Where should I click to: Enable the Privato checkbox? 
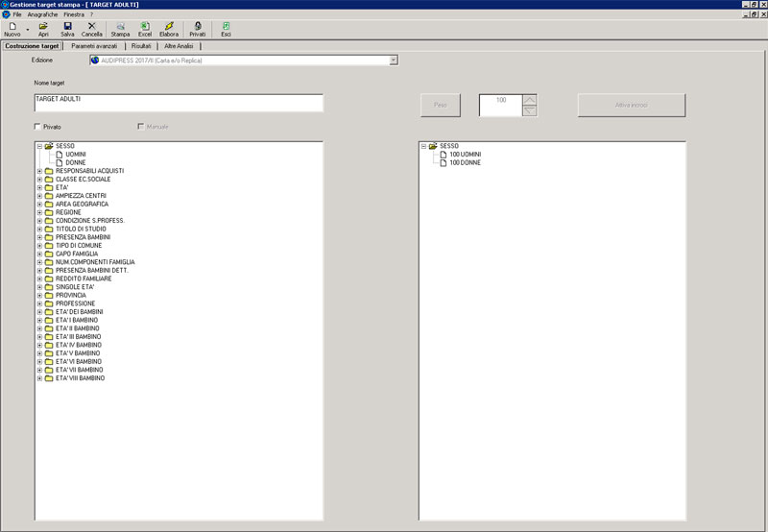click(38, 127)
